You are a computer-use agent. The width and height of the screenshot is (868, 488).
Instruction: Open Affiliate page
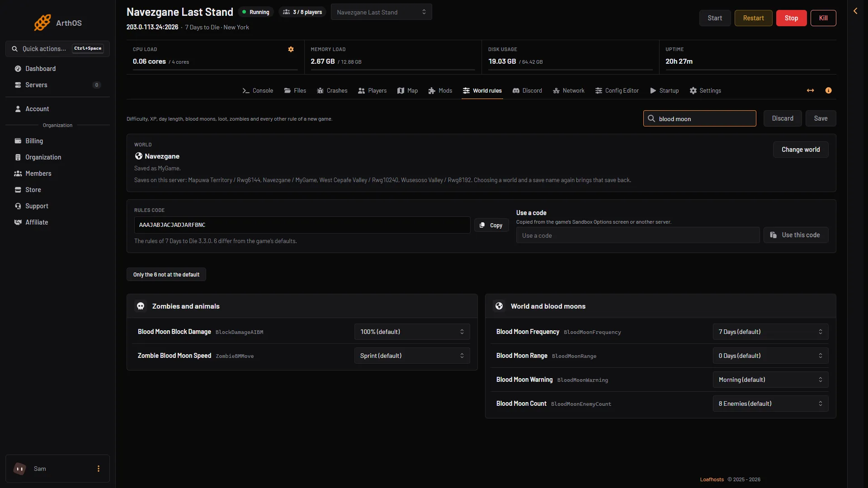point(57,222)
